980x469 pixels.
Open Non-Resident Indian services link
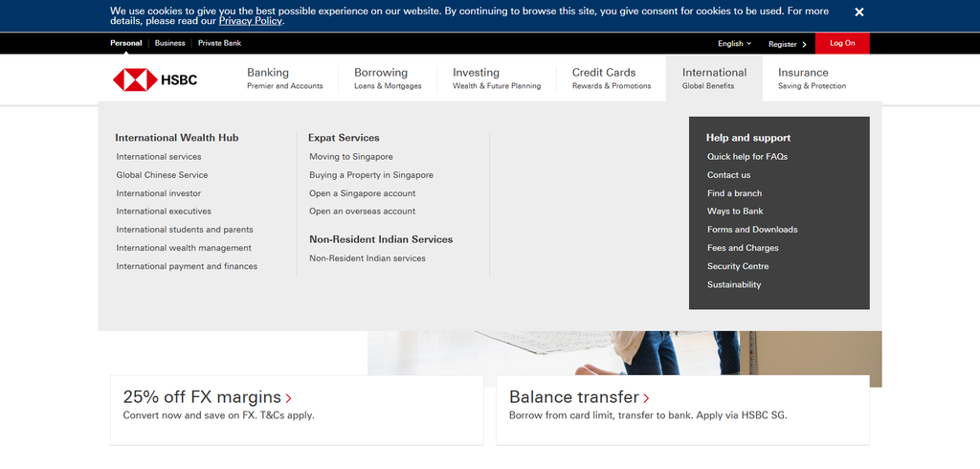(367, 258)
